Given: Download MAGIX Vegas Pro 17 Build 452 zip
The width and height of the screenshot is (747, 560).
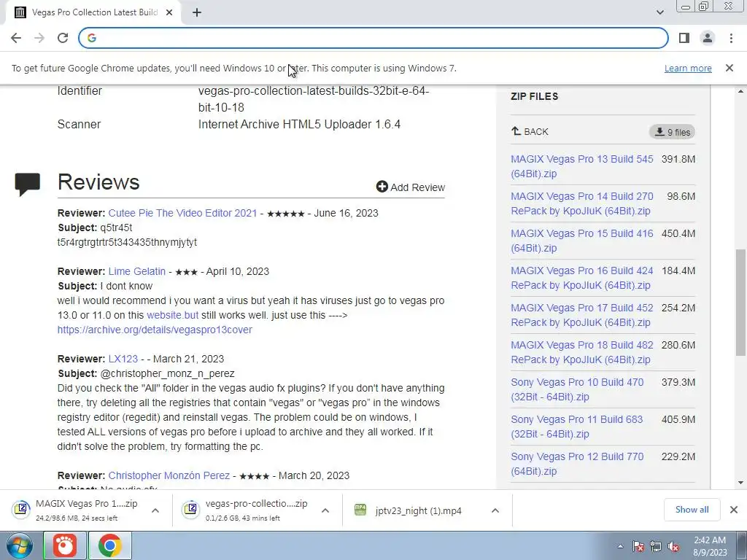Looking at the screenshot, I should pyautogui.click(x=581, y=315).
